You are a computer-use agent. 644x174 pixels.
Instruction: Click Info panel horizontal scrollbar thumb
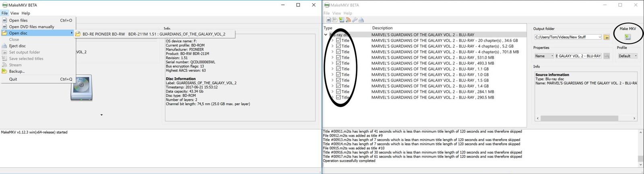tap(579, 118)
